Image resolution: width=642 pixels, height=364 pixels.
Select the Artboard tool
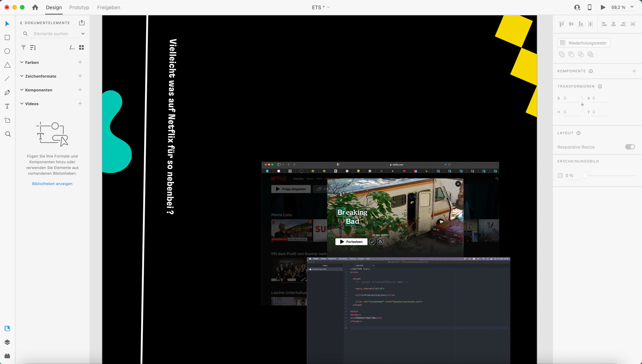coord(7,120)
